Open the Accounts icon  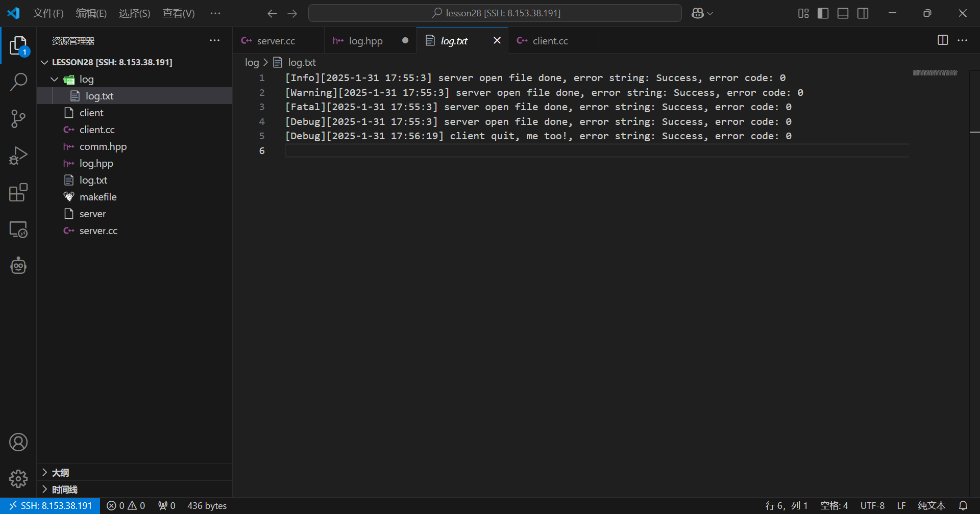(18, 442)
